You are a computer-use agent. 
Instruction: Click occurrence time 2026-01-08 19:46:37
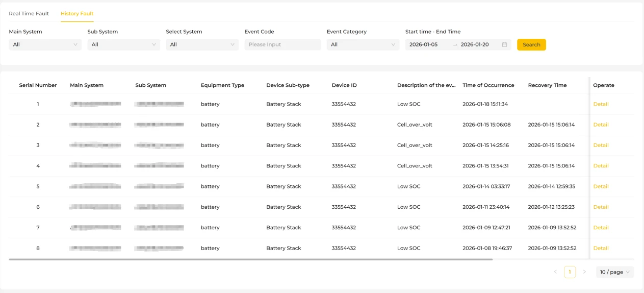(x=487, y=248)
